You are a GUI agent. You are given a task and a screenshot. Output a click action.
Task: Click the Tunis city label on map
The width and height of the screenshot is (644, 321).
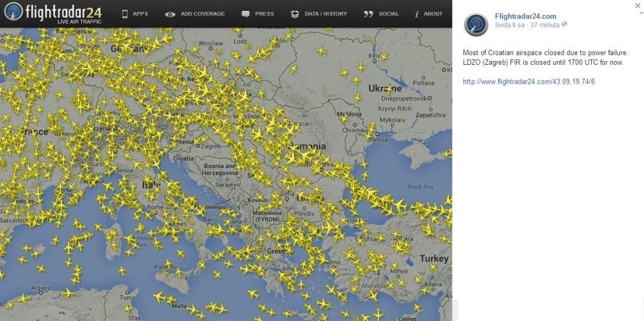pos(128,297)
